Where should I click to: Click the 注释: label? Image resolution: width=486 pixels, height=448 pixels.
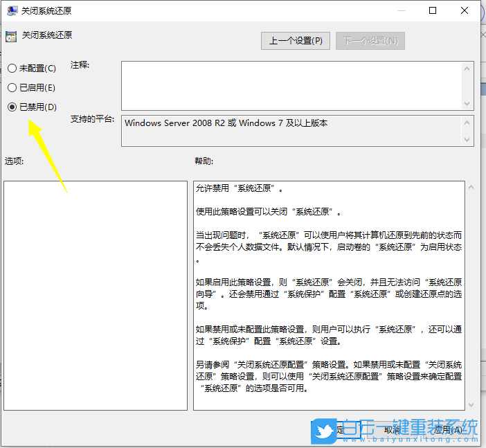[x=80, y=65]
